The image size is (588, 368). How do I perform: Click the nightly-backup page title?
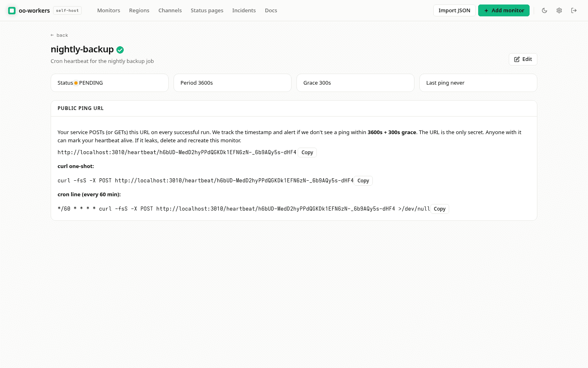point(82,49)
